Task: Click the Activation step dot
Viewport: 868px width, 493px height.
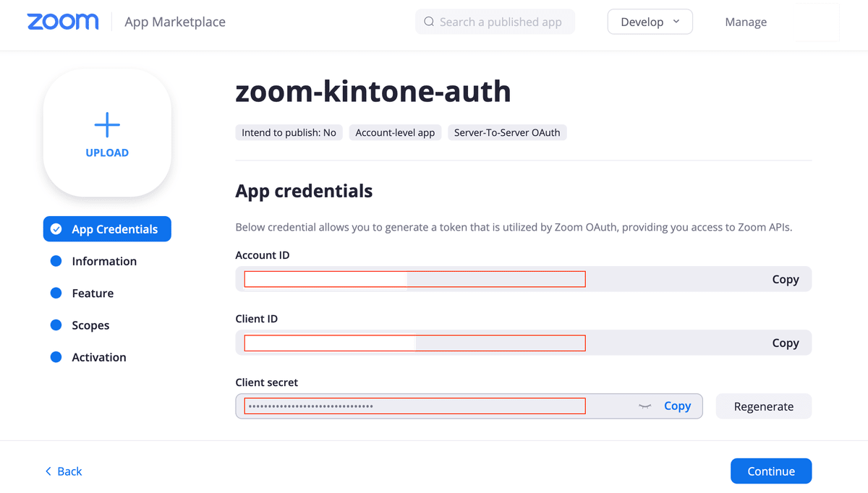Action: click(x=56, y=357)
